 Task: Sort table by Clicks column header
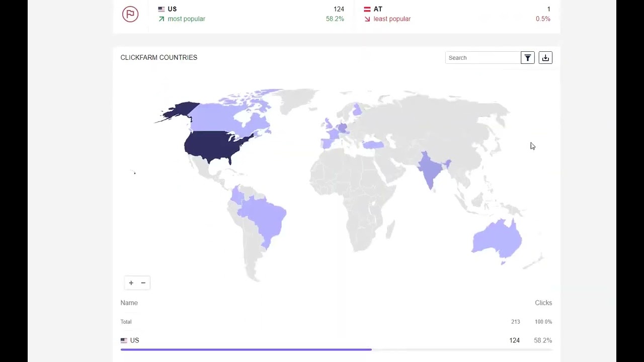click(x=543, y=303)
